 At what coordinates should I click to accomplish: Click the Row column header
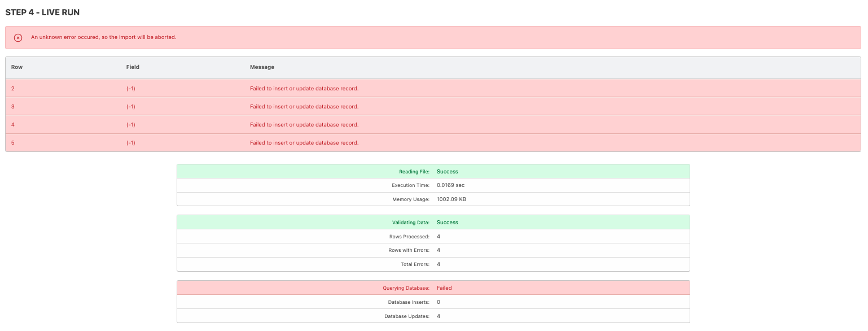pos(17,67)
